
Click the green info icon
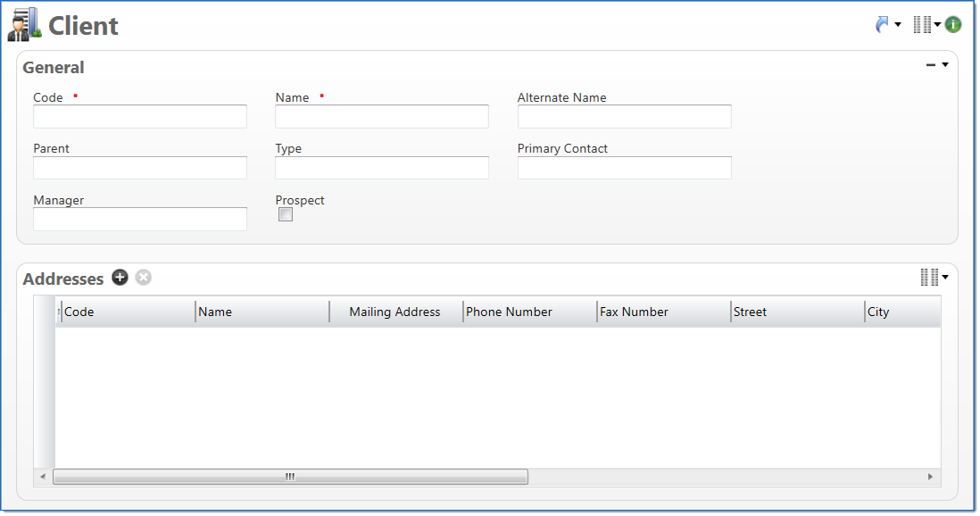[953, 25]
